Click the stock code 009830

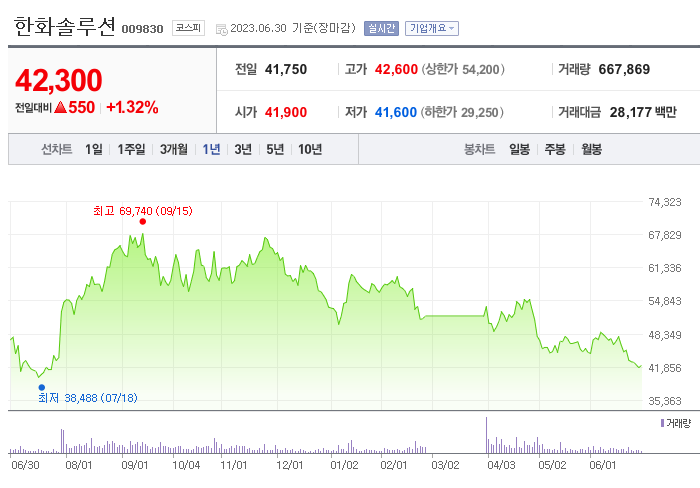pyautogui.click(x=142, y=29)
